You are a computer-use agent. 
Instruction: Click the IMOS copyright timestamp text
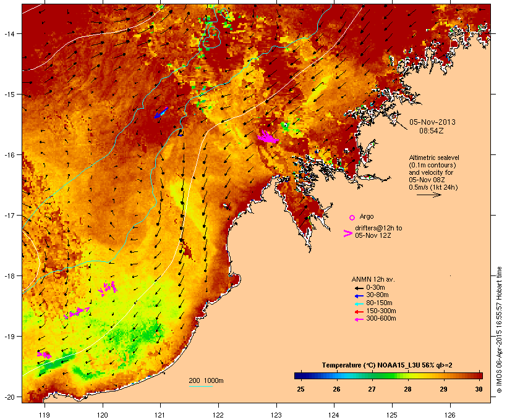tap(499, 330)
